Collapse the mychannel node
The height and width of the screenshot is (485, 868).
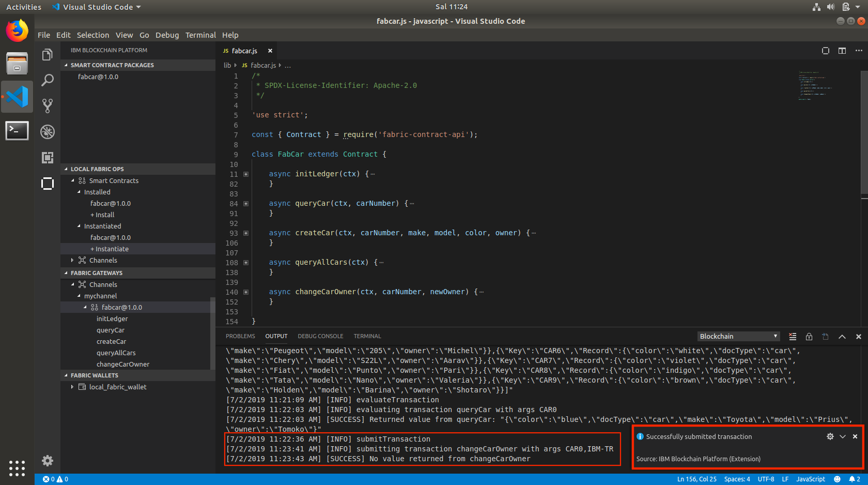pyautogui.click(x=79, y=296)
